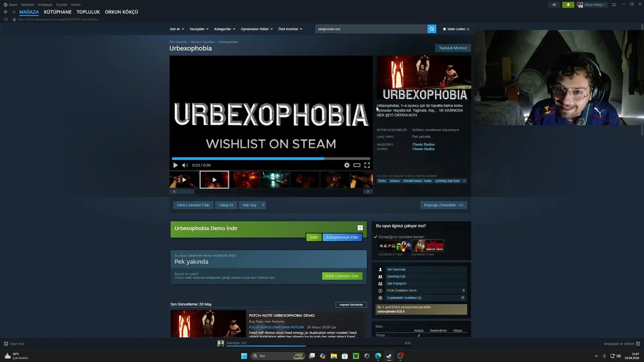The image size is (644, 362).
Task: Open the Orkun Kökçü account dropdown
Action: [592, 5]
